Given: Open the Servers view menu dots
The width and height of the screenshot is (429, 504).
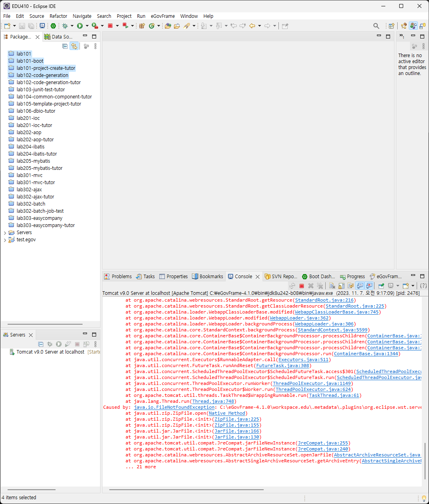Looking at the screenshot, I should (x=95, y=344).
